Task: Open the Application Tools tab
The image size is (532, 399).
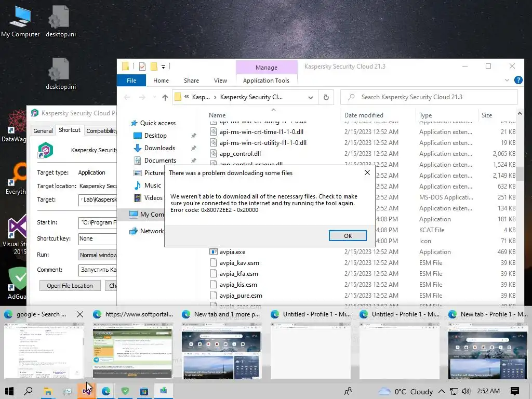Action: pyautogui.click(x=266, y=81)
